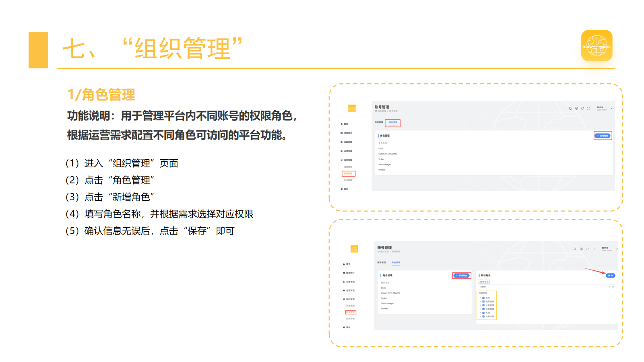The height and width of the screenshot is (362, 644).
Task: Select the Tester role in the upper screenshot
Action: 381,159
